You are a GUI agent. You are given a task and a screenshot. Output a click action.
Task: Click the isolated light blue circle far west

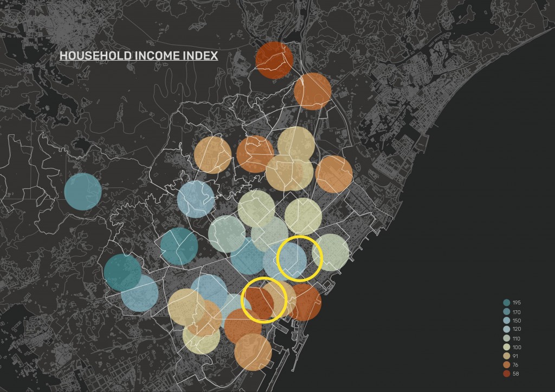coord(83,191)
